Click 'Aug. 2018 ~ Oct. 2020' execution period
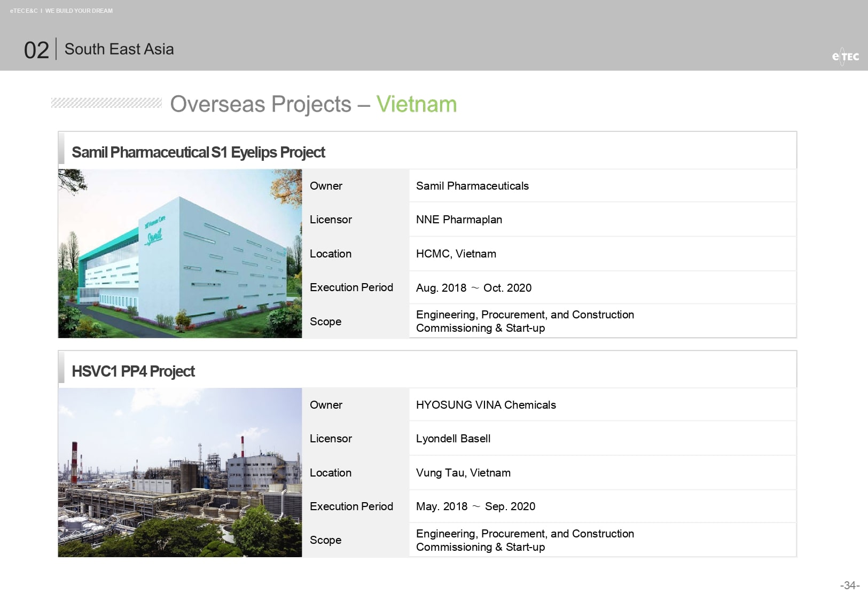Screen dimensions: 868x601 474,288
